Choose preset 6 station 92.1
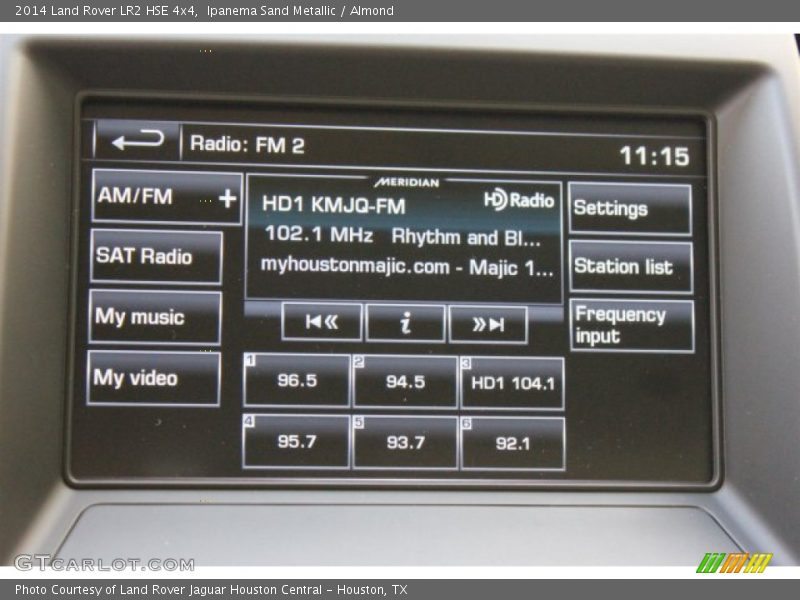Image resolution: width=800 pixels, height=600 pixels. click(x=512, y=444)
